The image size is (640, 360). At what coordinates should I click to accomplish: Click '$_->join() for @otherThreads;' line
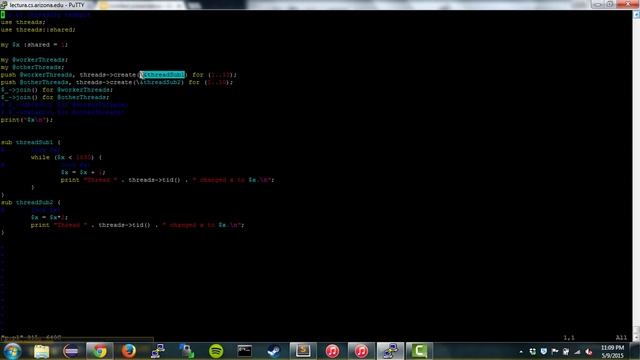click(x=55, y=97)
